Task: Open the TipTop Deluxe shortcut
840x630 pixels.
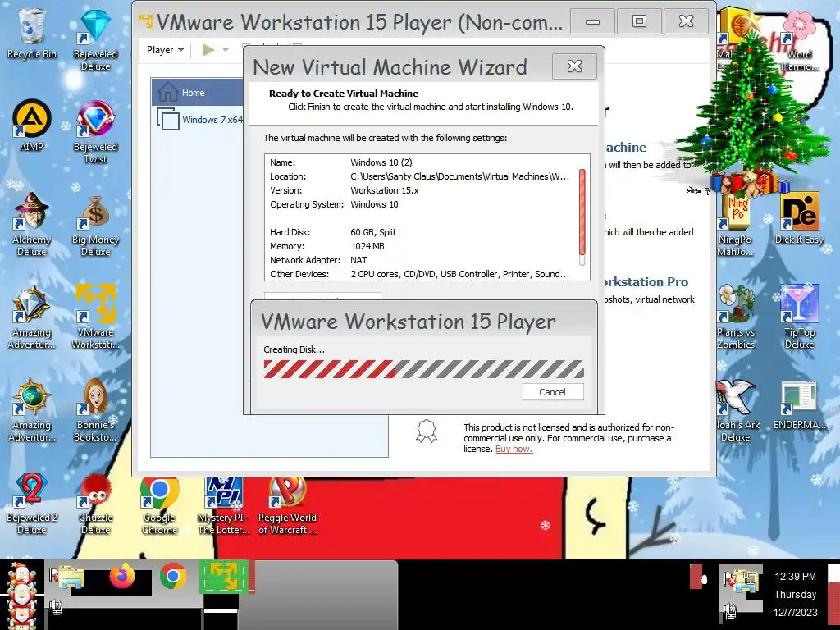Action: [799, 317]
